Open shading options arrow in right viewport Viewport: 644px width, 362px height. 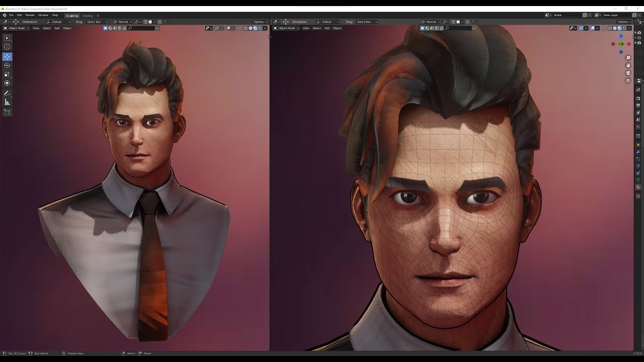click(629, 28)
